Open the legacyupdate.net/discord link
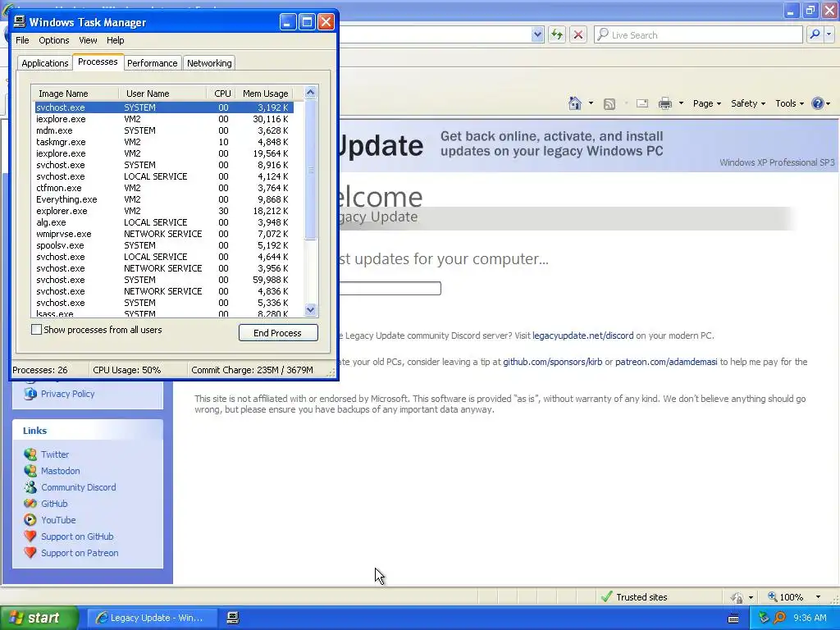This screenshot has width=840, height=630. coord(583,336)
